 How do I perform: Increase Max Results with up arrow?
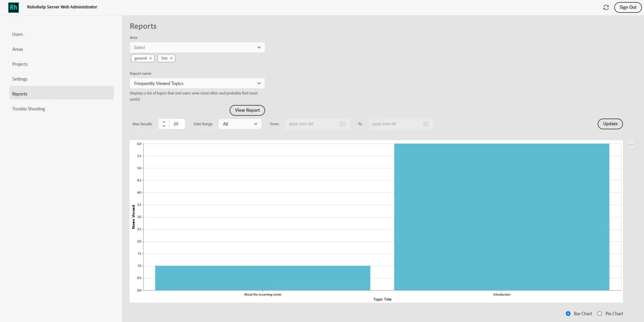pyautogui.click(x=164, y=122)
